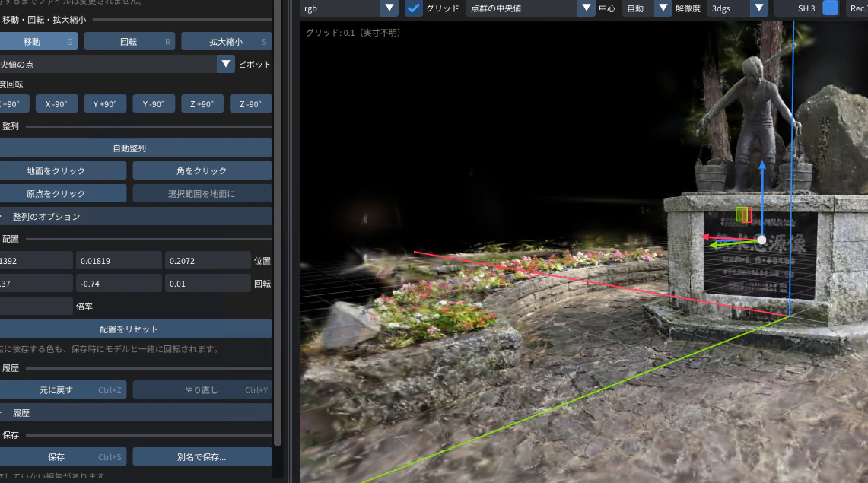Expand the 整列のオプション section
The image size is (868, 483).
point(136,216)
